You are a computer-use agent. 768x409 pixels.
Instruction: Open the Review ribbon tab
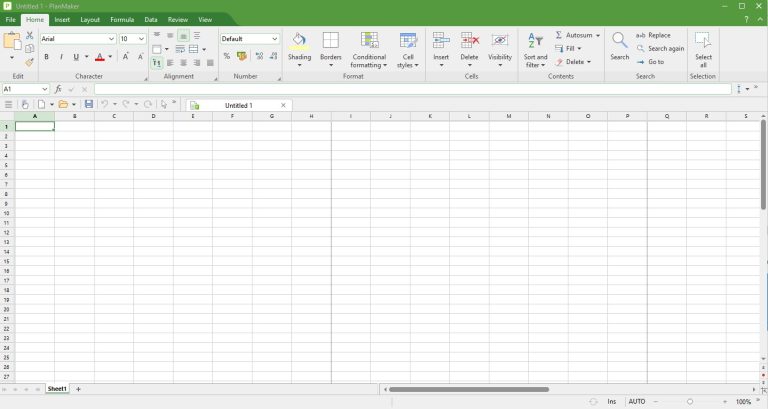(x=178, y=19)
